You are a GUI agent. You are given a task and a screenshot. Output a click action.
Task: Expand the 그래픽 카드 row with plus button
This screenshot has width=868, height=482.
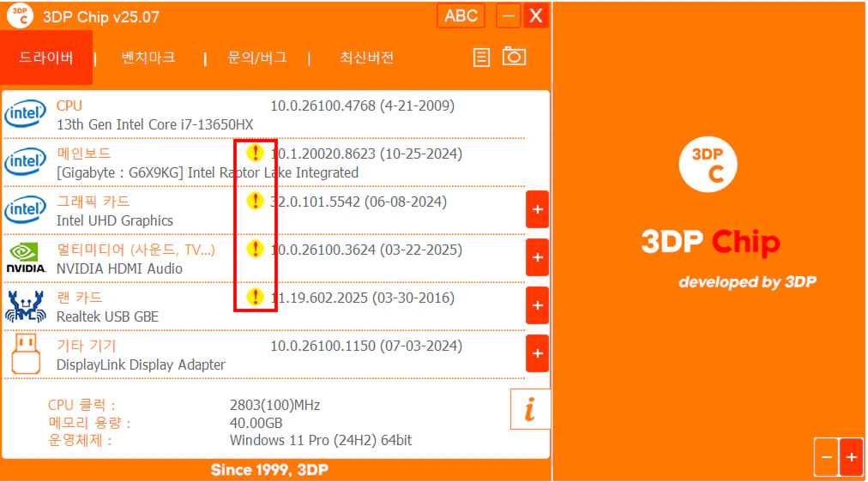pos(537,210)
